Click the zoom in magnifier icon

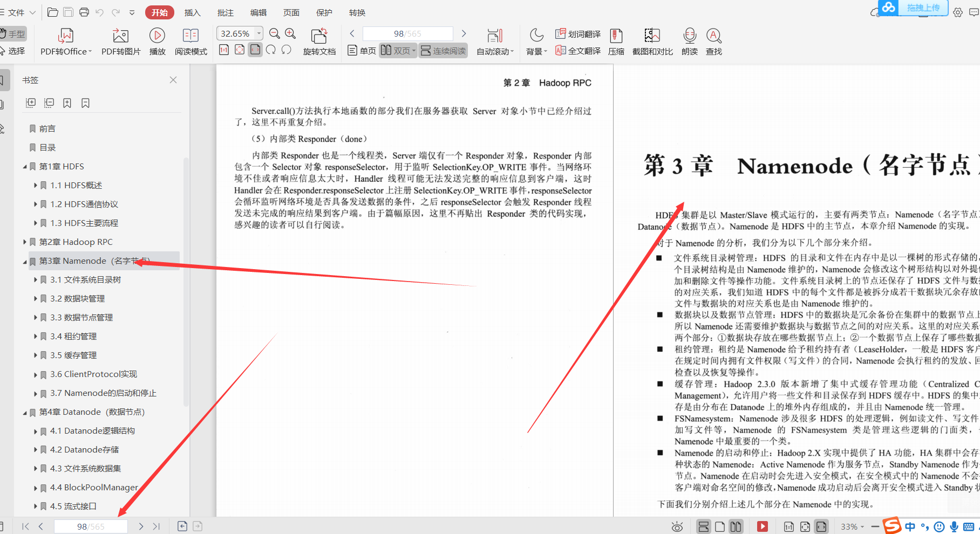(290, 33)
